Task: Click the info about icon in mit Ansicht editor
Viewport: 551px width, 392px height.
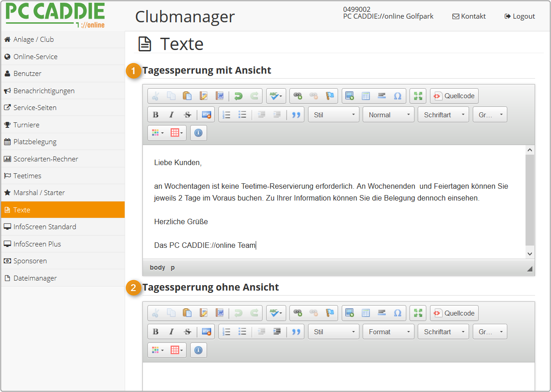Action: coord(198,133)
